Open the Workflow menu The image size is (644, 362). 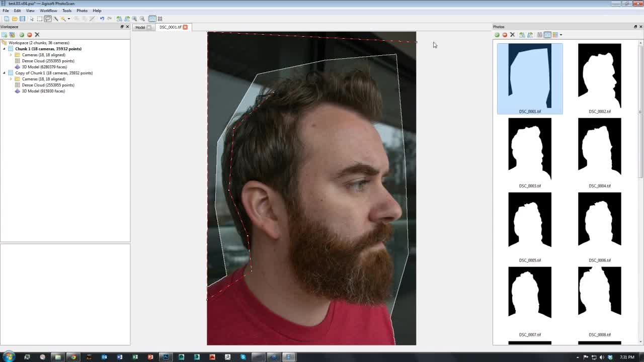(48, 11)
